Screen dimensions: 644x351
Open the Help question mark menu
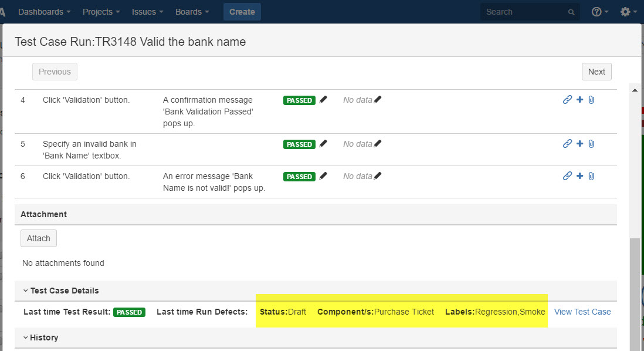[x=599, y=12]
